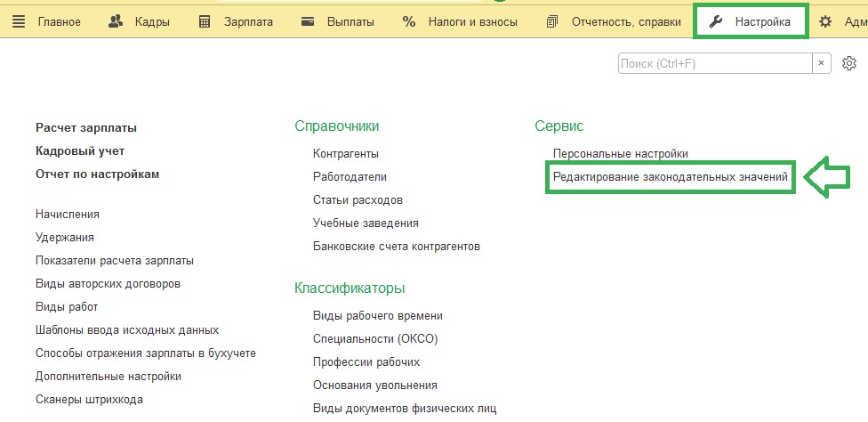
Task: Click the gear icon next to search
Action: [x=849, y=63]
